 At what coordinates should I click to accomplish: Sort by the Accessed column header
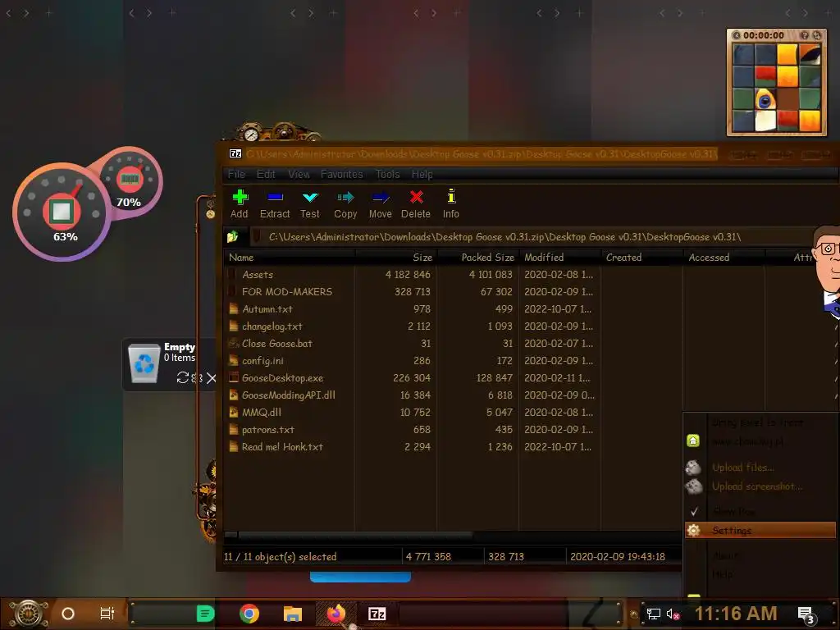point(724,257)
